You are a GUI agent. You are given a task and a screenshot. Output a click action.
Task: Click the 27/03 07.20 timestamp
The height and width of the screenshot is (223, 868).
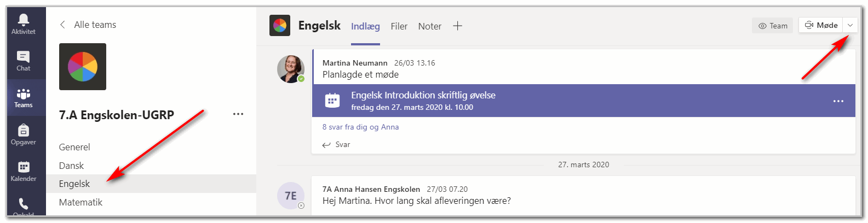(447, 189)
